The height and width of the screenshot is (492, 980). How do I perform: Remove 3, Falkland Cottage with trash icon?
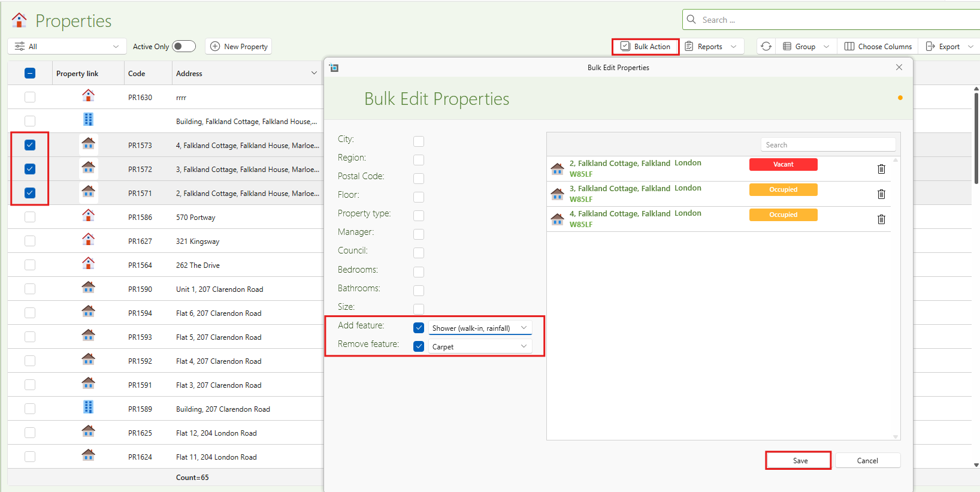point(881,194)
